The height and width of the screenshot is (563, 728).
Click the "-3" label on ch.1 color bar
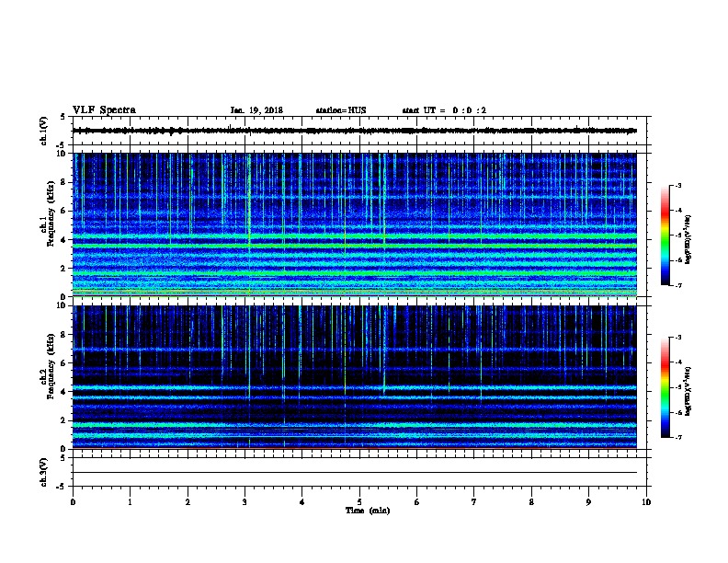coord(677,185)
